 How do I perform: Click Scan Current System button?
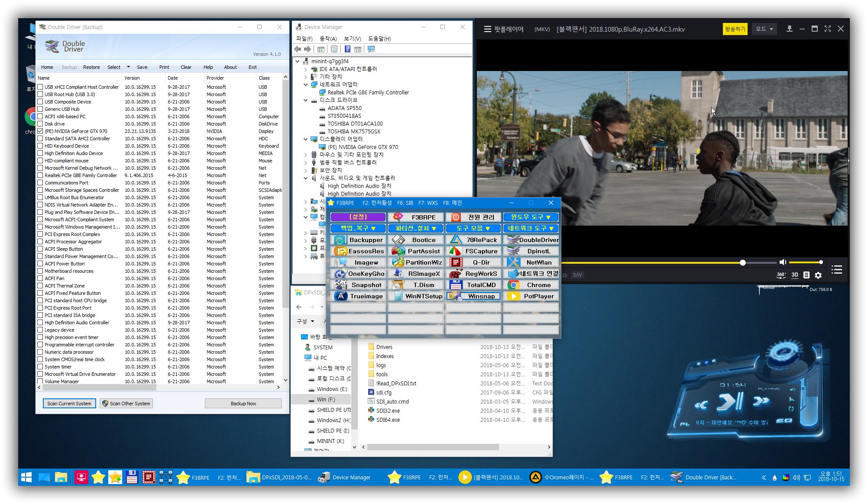[x=69, y=404]
